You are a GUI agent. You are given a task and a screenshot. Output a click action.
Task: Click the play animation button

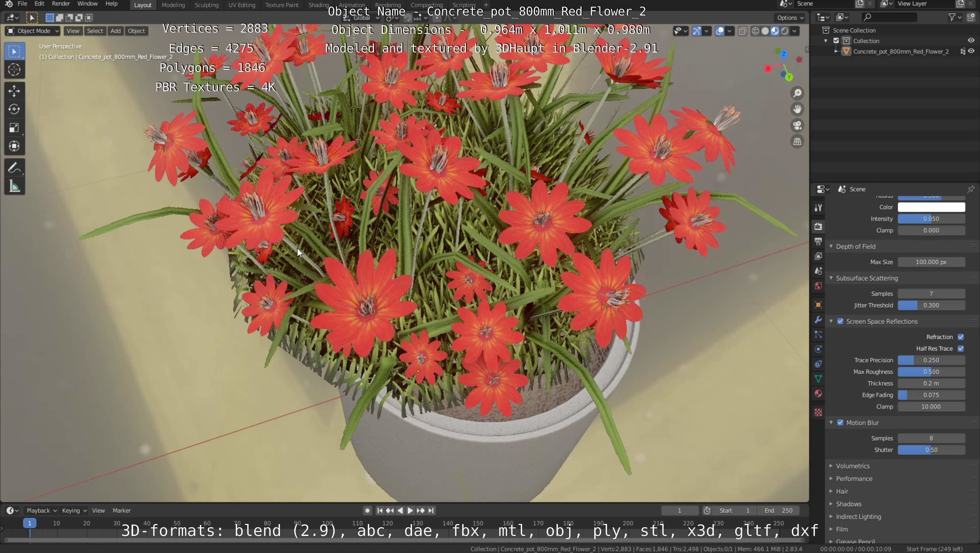tap(410, 511)
